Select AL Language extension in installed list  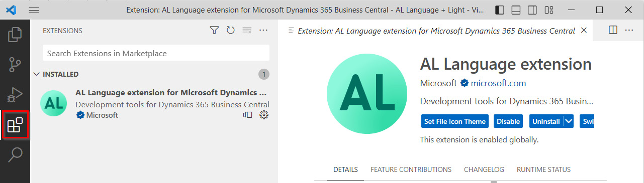point(154,104)
